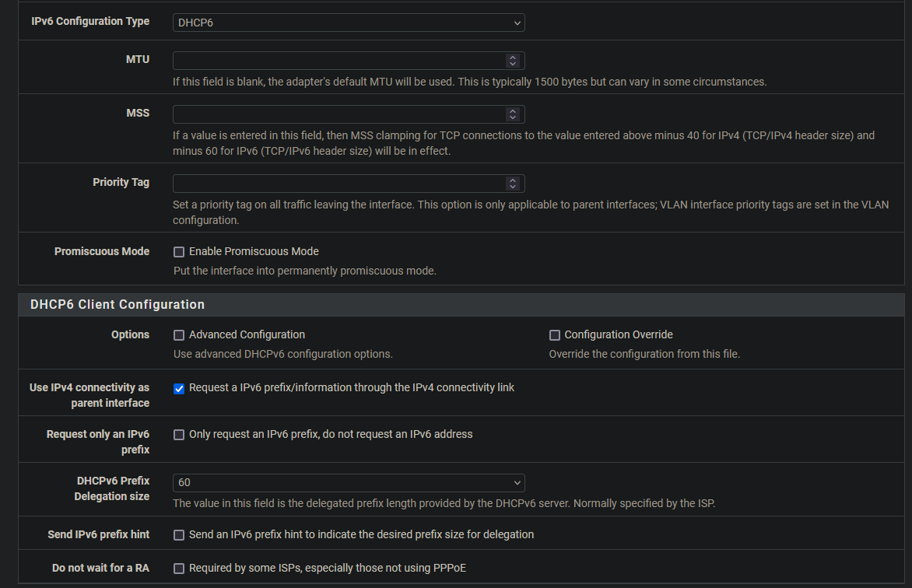
Task: Open the IPv6 Configuration Type dropdown
Action: (348, 23)
